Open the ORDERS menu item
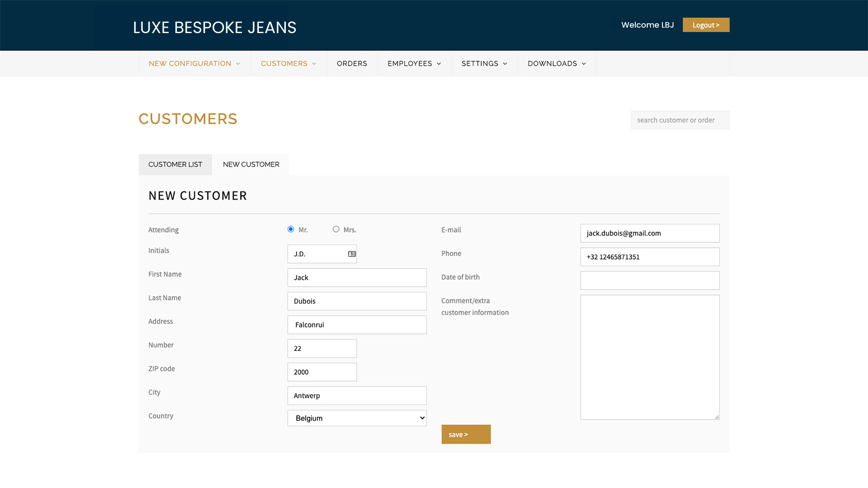 click(352, 63)
